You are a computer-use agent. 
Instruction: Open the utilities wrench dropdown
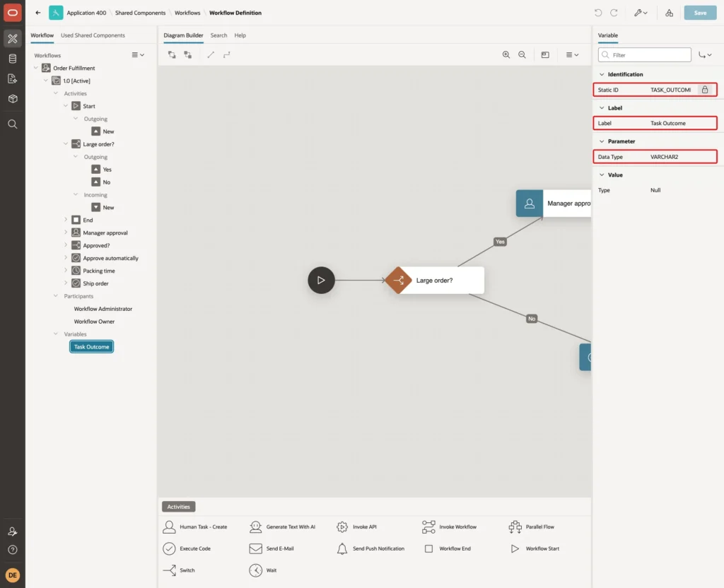coord(641,13)
